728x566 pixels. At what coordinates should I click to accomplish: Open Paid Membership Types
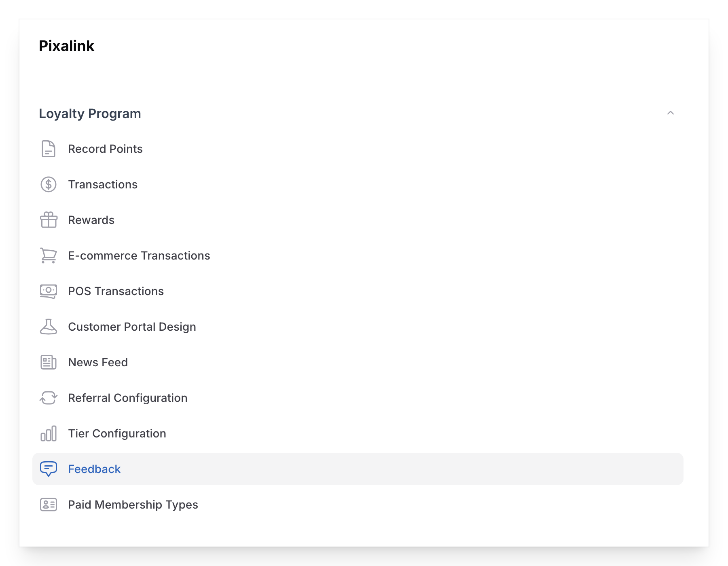pyautogui.click(x=133, y=505)
